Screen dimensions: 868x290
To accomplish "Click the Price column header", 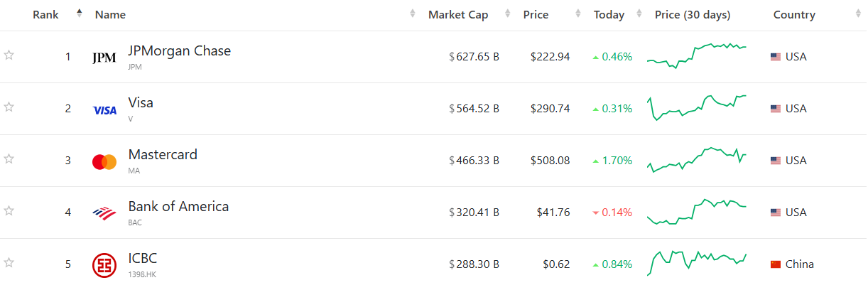I will click(x=536, y=15).
